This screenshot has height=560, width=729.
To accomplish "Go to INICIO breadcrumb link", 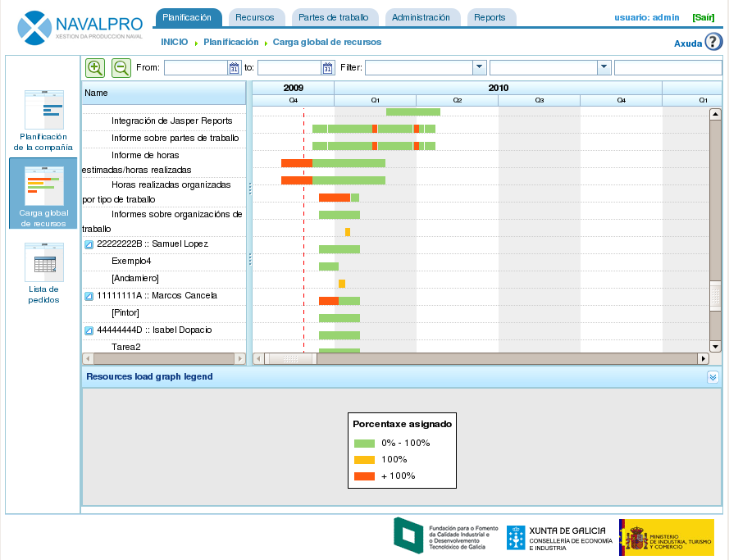I will (x=174, y=42).
